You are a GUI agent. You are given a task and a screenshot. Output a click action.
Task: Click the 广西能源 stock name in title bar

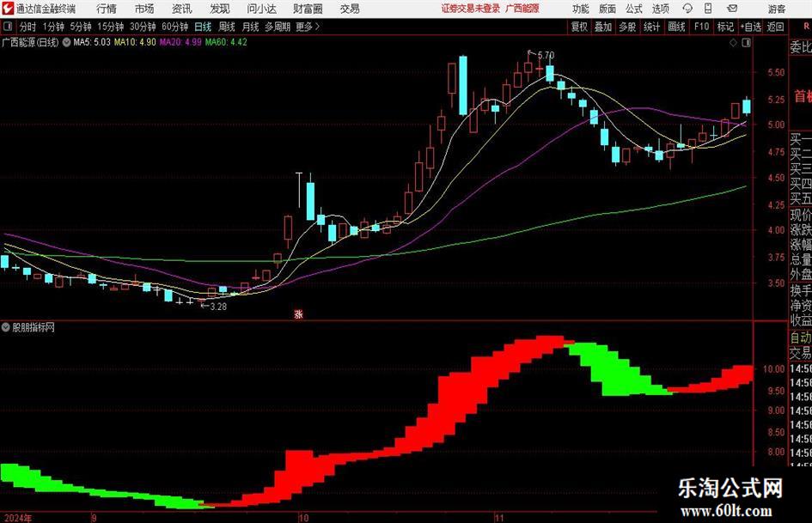(x=522, y=9)
